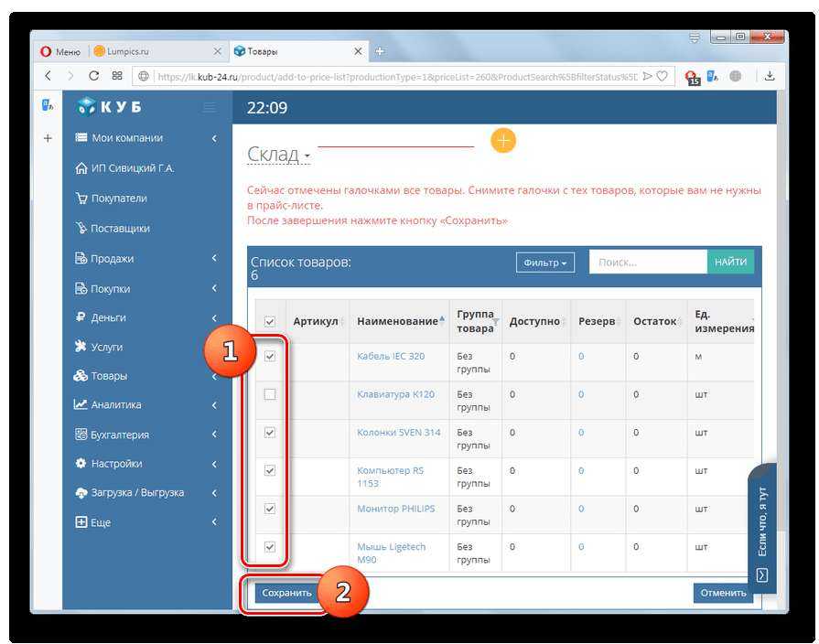Viewport: 819px width, 644px height.
Task: Click the Сохранить button
Action: click(x=286, y=593)
